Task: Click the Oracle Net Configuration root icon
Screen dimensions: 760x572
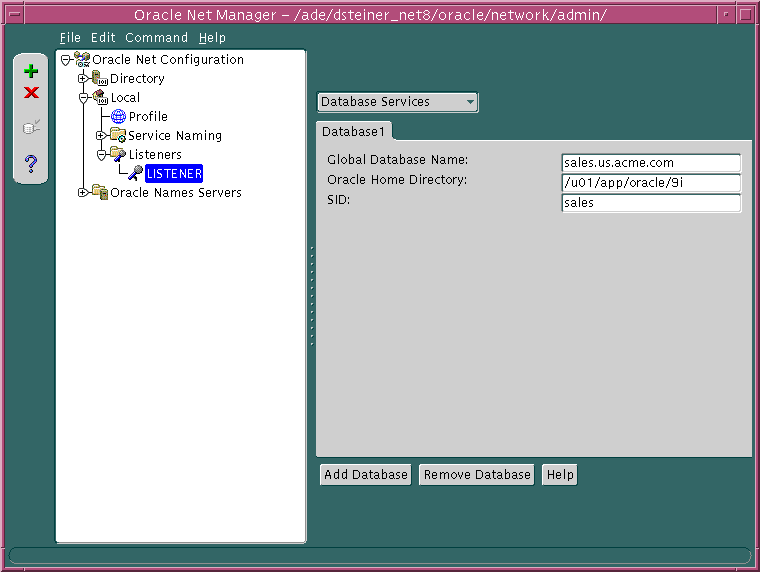Action: (82, 60)
